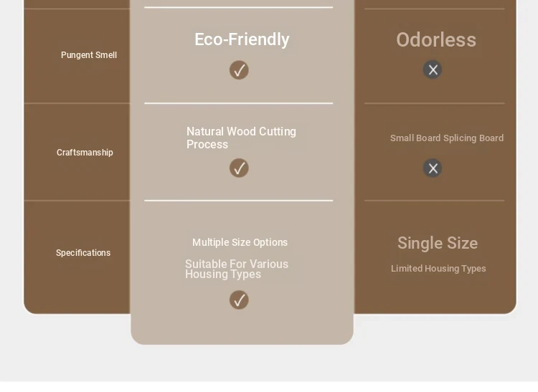Viewport: 538px width, 392px height.
Task: Click X icon under Small Board Splicing Board
Action: click(433, 168)
